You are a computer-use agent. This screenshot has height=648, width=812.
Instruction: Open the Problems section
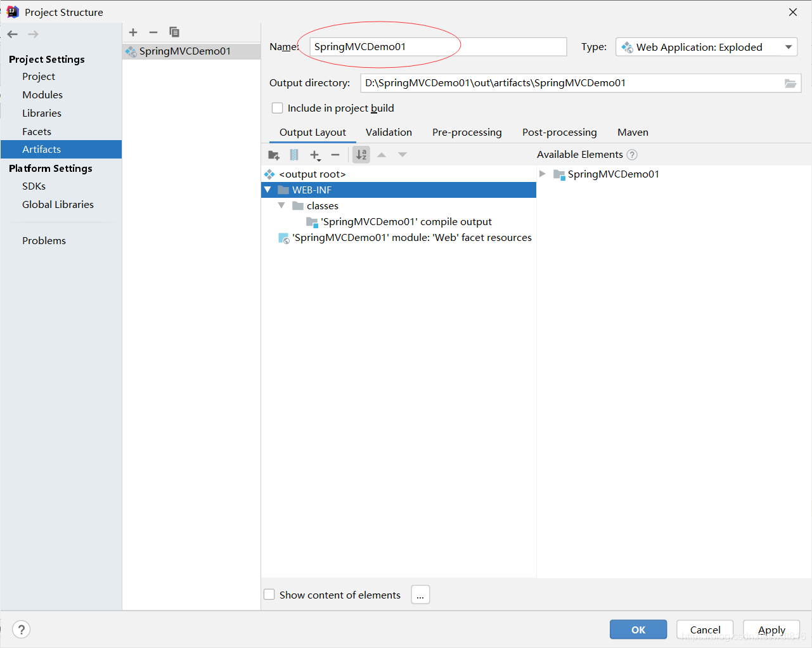click(44, 240)
